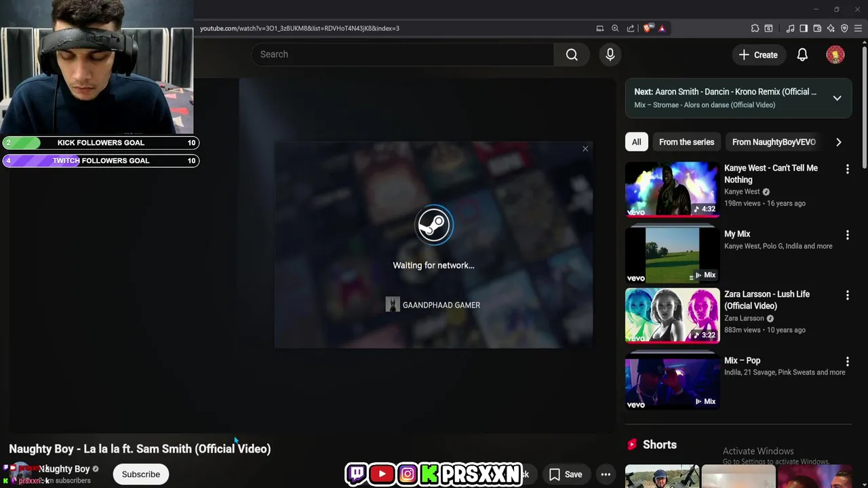868x488 pixels.
Task: Click the video title Naughty Boy - La la la
Action: click(140, 449)
